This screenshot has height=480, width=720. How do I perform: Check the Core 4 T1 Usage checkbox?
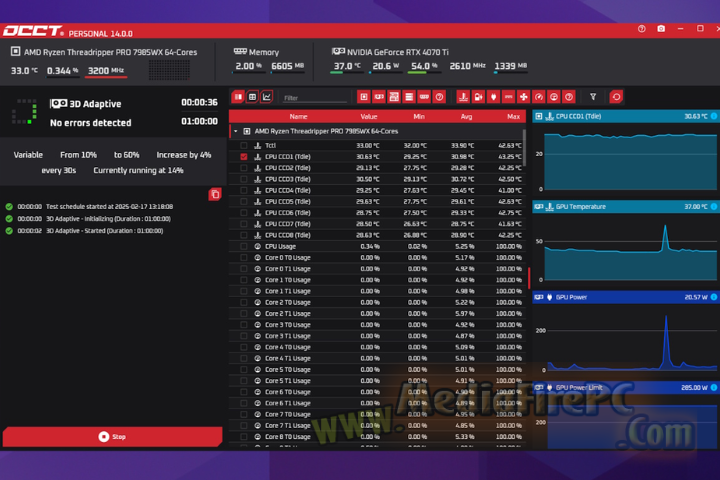coord(244,358)
